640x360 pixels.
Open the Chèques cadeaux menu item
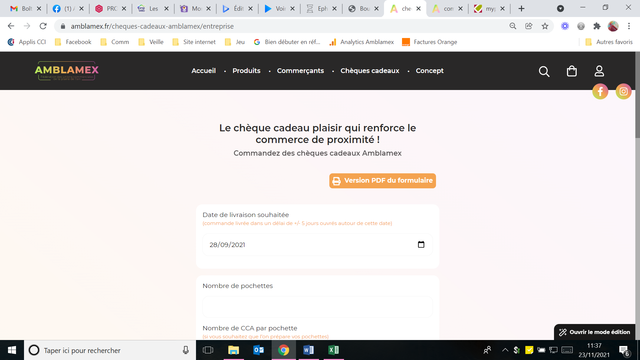pos(370,71)
